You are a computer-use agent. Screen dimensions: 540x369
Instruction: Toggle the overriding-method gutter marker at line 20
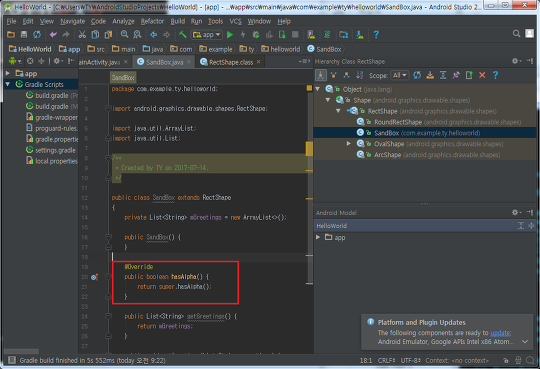click(x=94, y=277)
